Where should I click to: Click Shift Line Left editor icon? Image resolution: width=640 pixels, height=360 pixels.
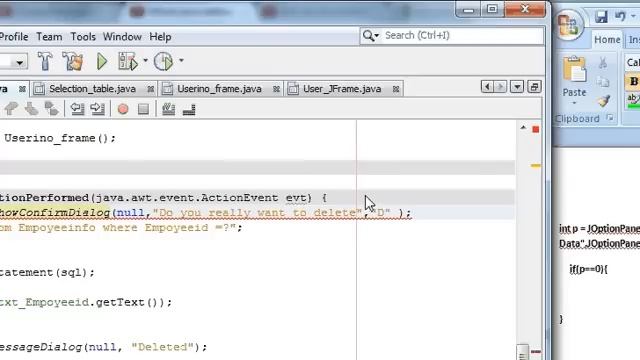77,109
